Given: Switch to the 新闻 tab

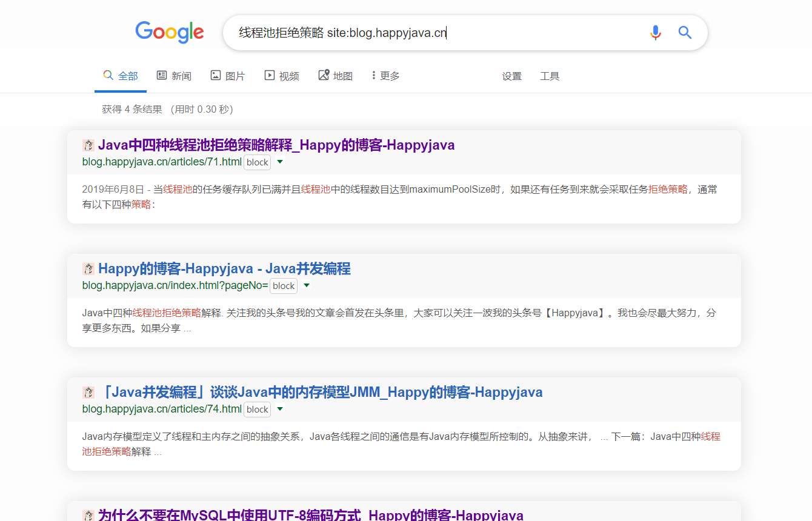Looking at the screenshot, I should tap(174, 76).
